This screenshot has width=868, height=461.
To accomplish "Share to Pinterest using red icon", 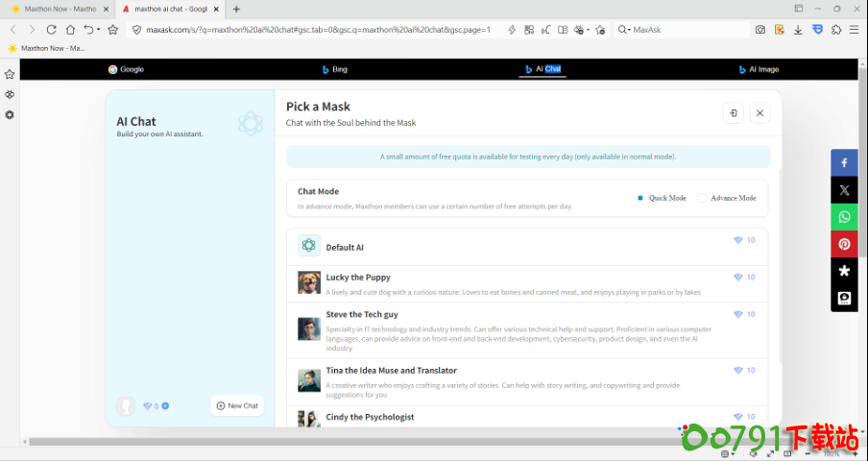I will 844,244.
